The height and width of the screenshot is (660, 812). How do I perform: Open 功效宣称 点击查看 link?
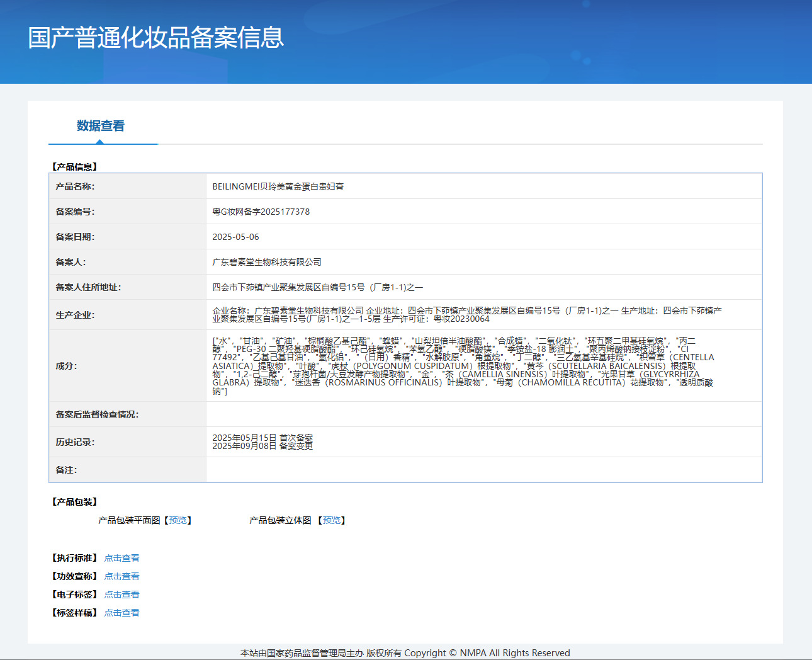(x=121, y=576)
